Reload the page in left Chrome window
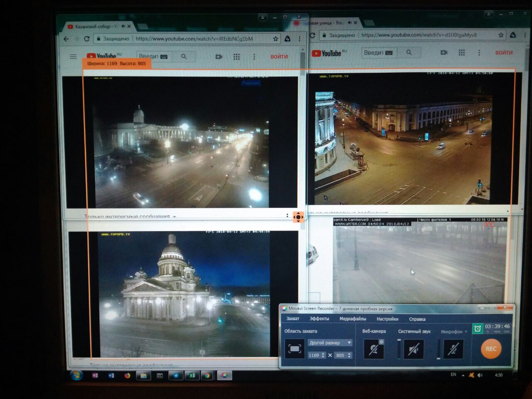This screenshot has height=399, width=532. (x=87, y=39)
